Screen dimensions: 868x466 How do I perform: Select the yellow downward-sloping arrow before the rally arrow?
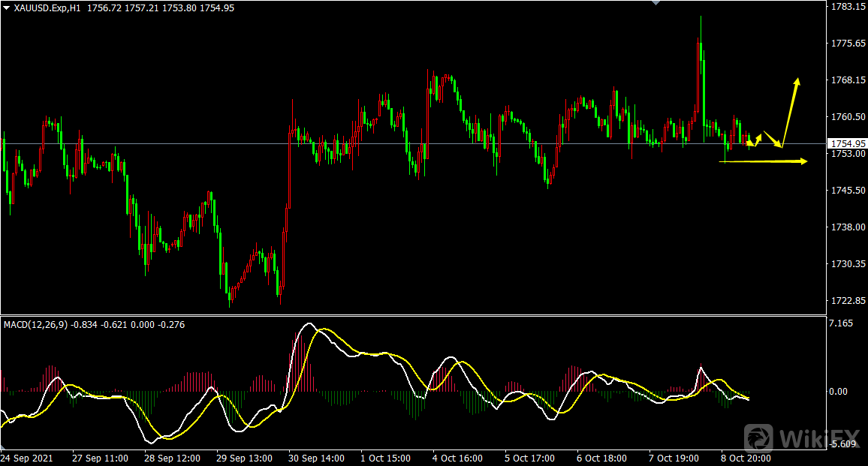click(773, 139)
